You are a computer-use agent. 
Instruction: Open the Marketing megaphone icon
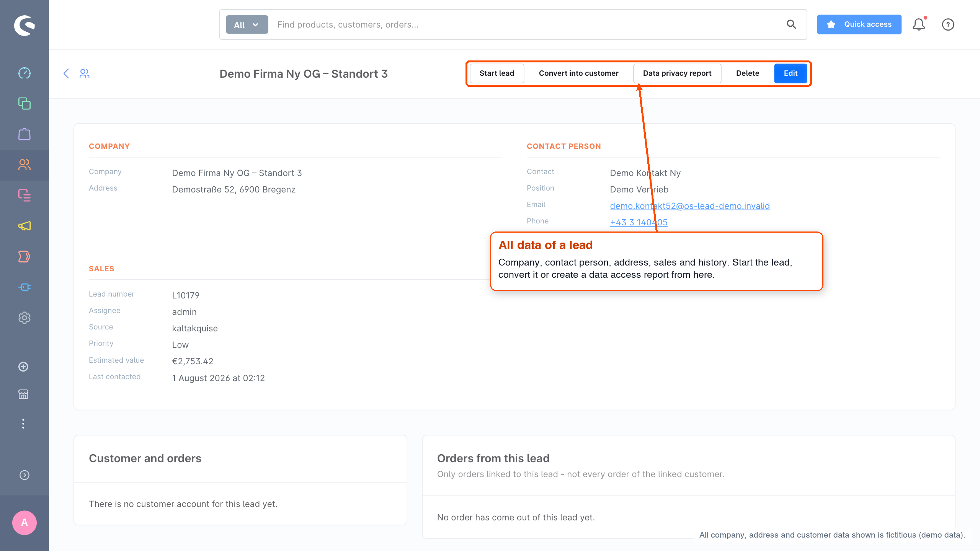tap(24, 226)
